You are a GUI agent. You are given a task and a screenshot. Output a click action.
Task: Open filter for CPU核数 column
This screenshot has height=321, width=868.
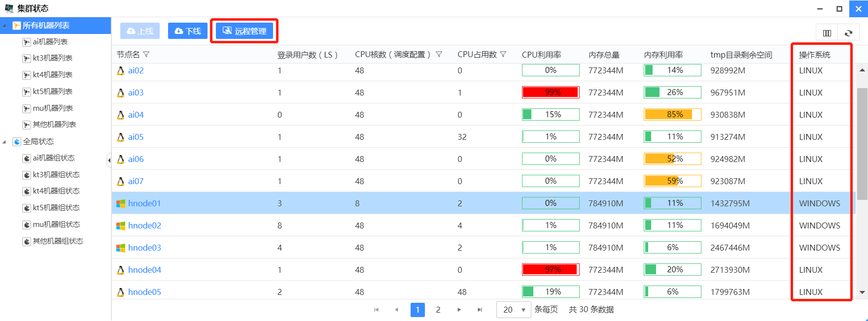439,55
